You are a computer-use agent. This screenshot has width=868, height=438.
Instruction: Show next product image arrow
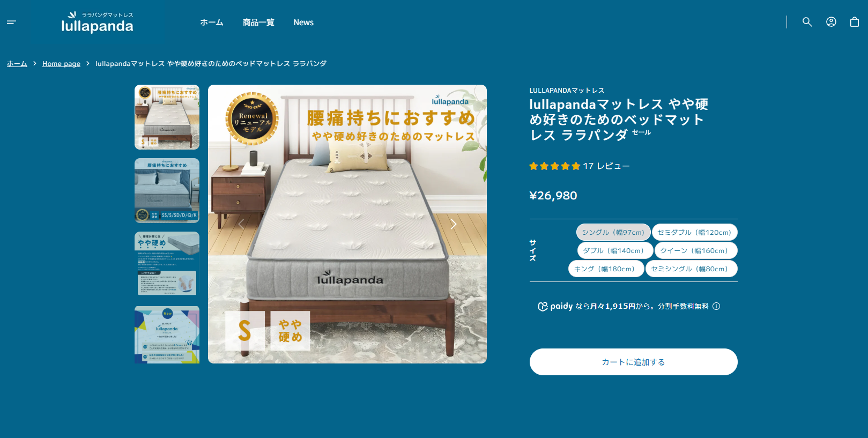(454, 224)
